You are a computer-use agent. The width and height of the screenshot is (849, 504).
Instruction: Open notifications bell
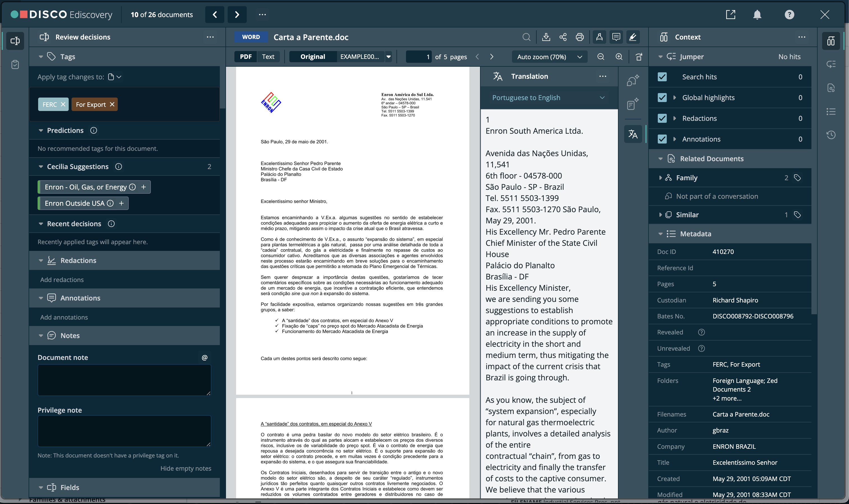(757, 14)
